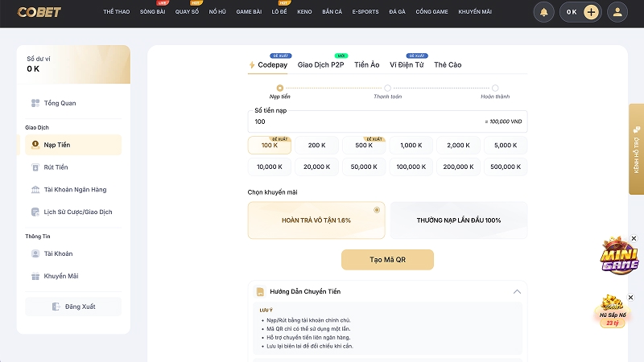Click the Số tiền nạp input field
Viewport: 644px width, 362px height.
(x=362, y=121)
